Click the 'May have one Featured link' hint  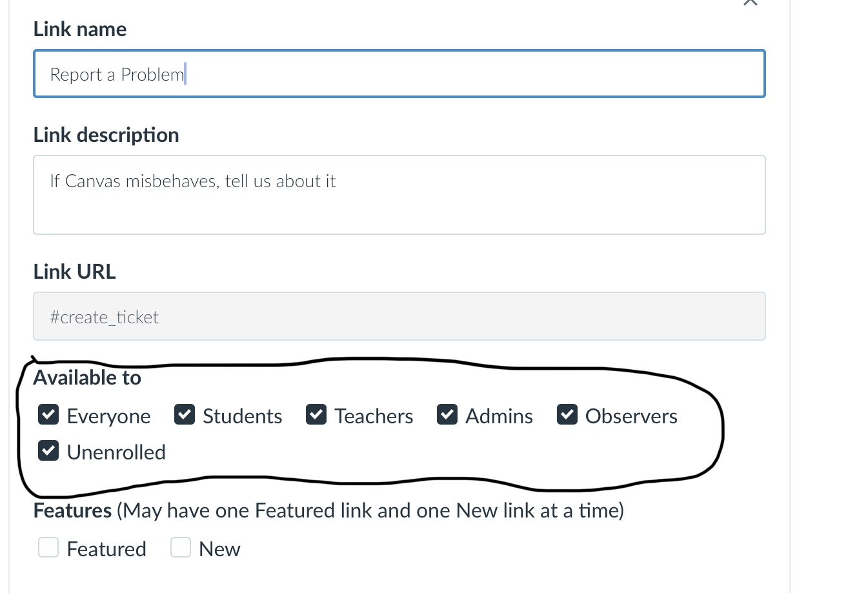tap(369, 510)
